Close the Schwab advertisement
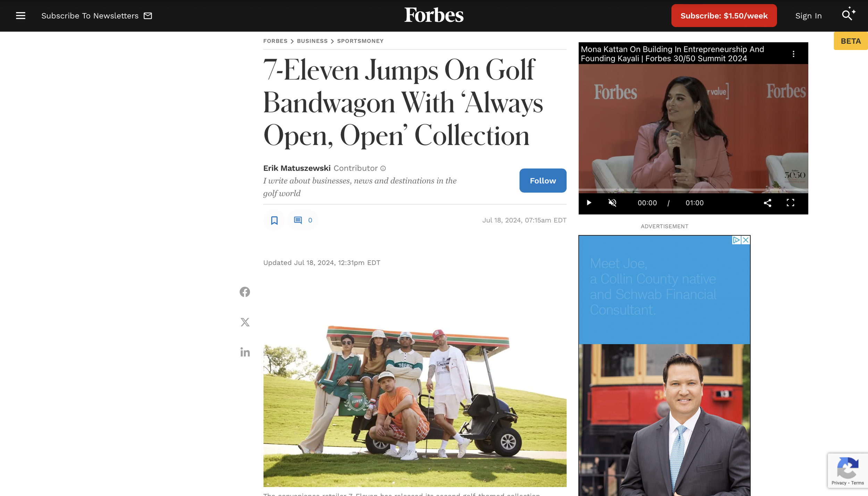868x496 pixels. pyautogui.click(x=745, y=240)
